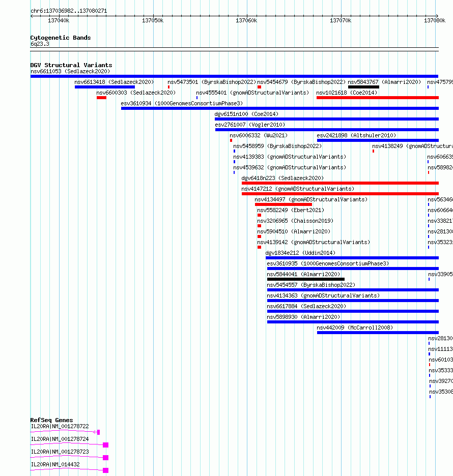Open IL20RA|NM_001278723 gene label
The image size is (453, 476).
[60, 452]
